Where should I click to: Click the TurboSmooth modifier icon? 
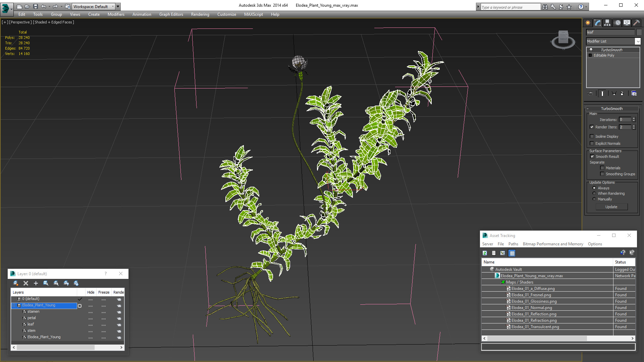point(591,50)
